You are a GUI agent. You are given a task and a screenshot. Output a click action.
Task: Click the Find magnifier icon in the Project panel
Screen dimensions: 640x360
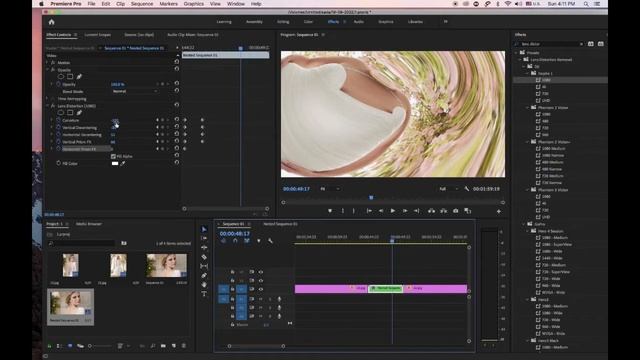pyautogui.click(x=153, y=346)
